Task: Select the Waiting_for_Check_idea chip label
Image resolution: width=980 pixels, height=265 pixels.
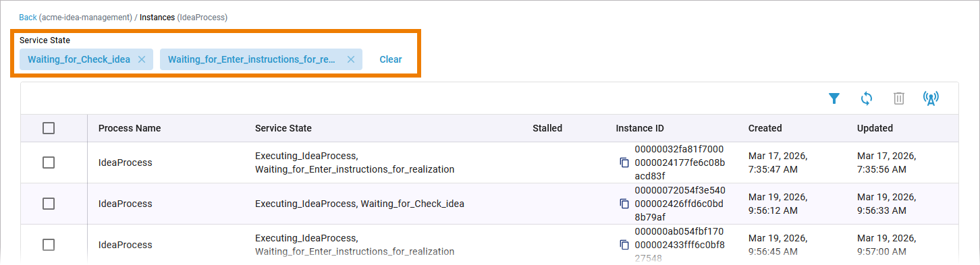Action: [79, 59]
